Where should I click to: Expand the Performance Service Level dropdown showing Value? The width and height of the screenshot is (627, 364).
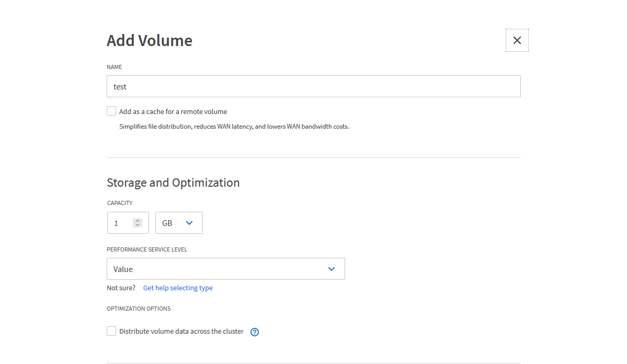pyautogui.click(x=225, y=269)
